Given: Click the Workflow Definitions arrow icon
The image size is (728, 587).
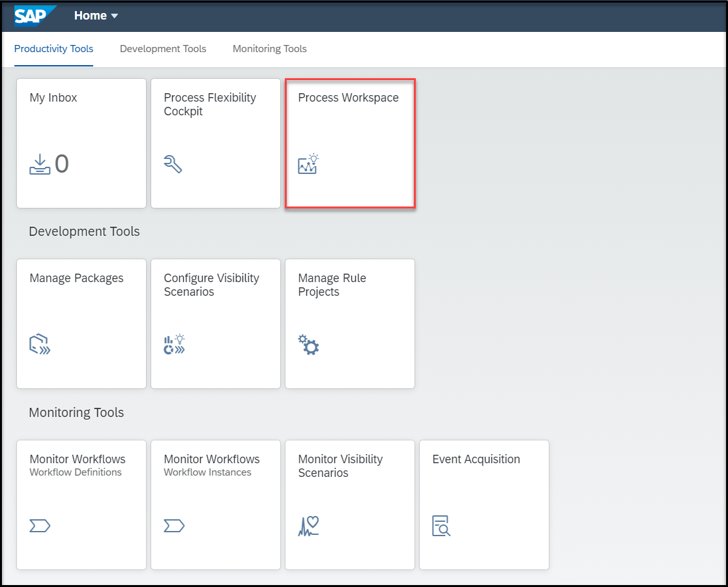Looking at the screenshot, I should 40,526.
